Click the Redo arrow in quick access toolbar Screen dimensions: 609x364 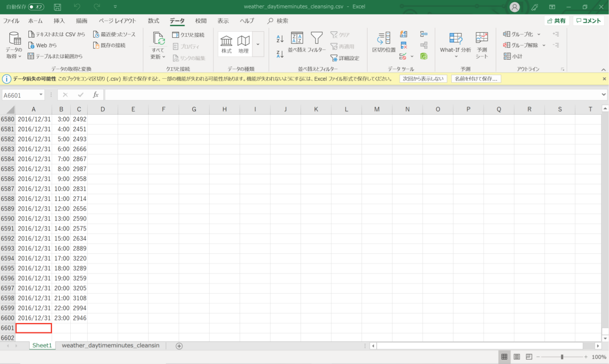point(97,7)
